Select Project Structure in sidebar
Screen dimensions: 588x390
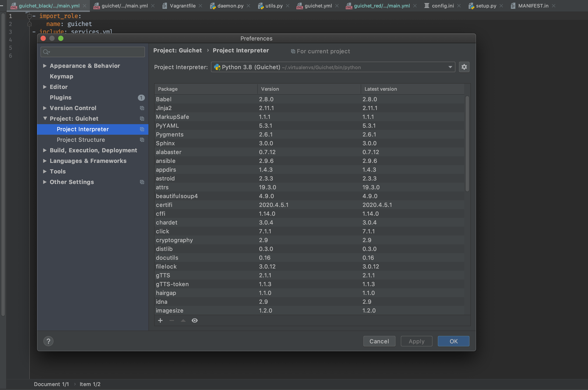click(81, 140)
